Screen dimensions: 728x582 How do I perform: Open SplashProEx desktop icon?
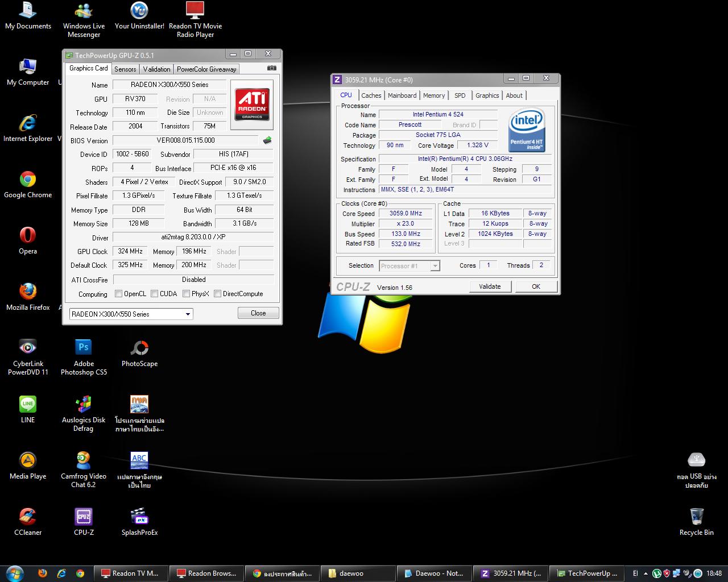click(139, 522)
